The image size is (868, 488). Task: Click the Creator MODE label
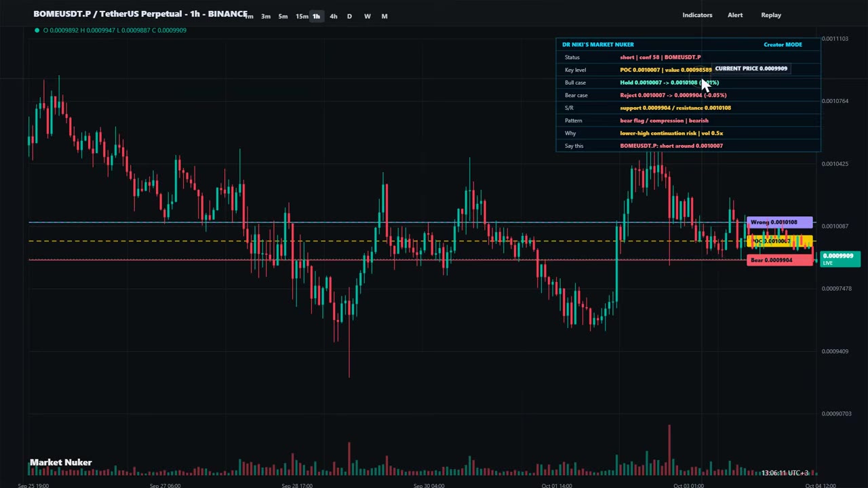783,45
